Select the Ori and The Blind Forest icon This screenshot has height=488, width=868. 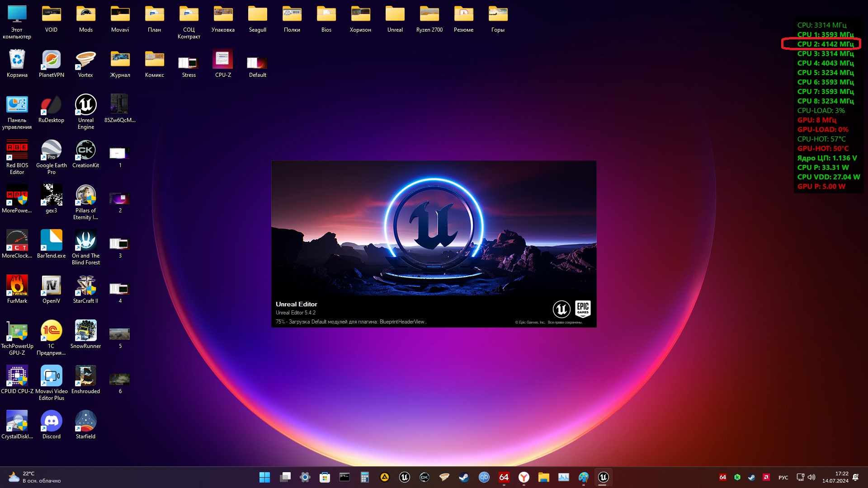[85, 241]
